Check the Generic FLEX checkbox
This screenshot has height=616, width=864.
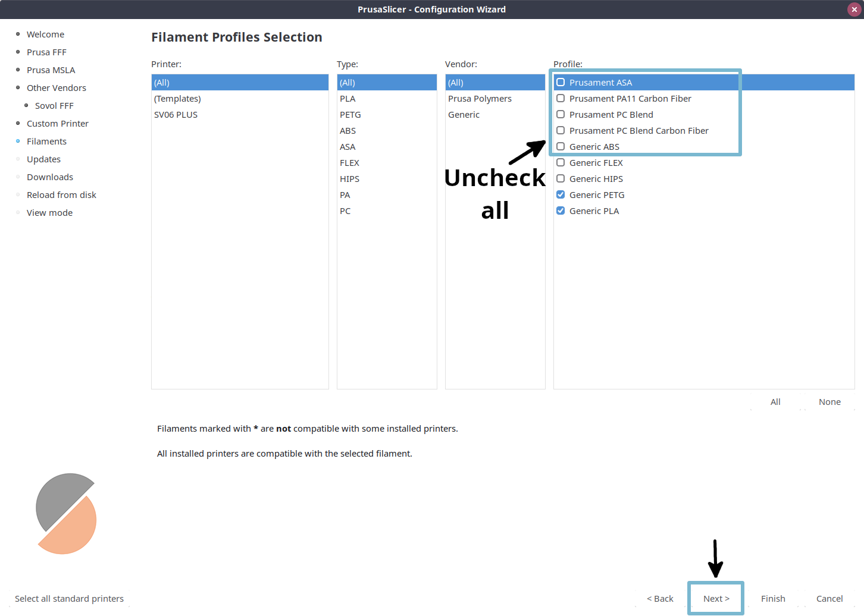click(x=561, y=162)
